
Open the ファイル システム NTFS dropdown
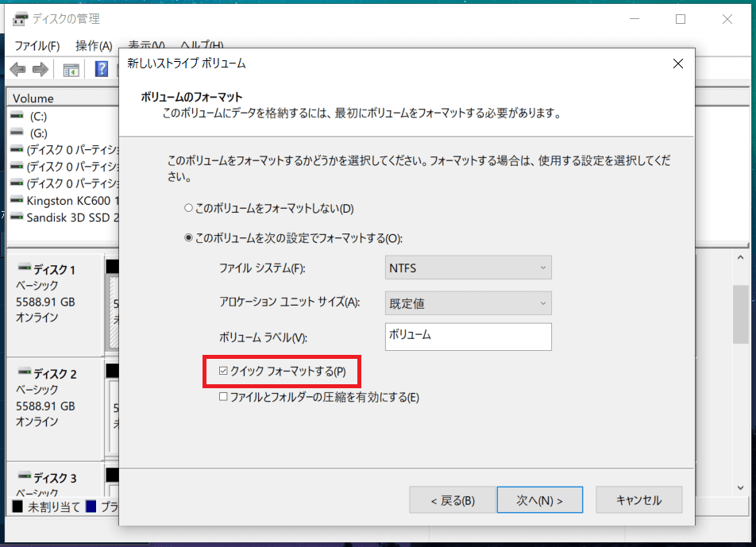pyautogui.click(x=468, y=268)
